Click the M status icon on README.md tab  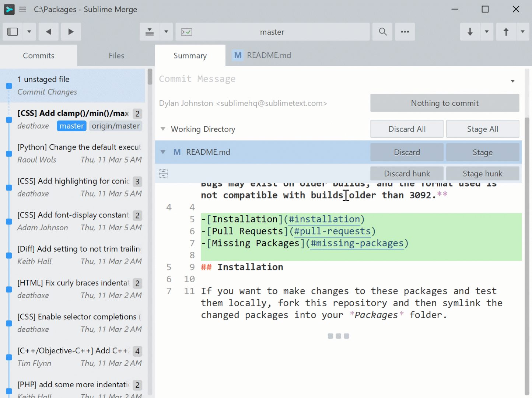[x=238, y=55]
